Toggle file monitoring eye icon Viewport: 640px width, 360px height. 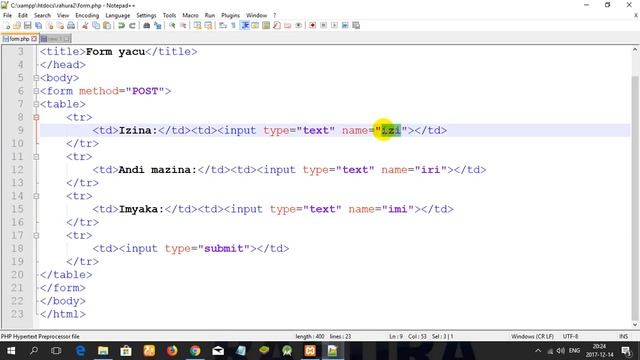299,25
